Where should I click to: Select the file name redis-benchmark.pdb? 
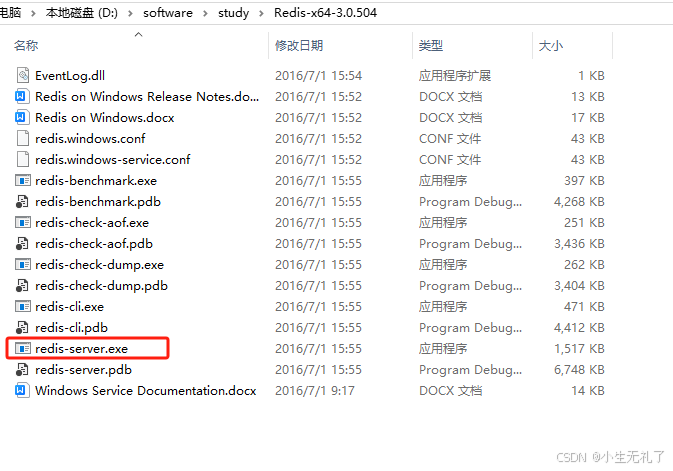98,202
